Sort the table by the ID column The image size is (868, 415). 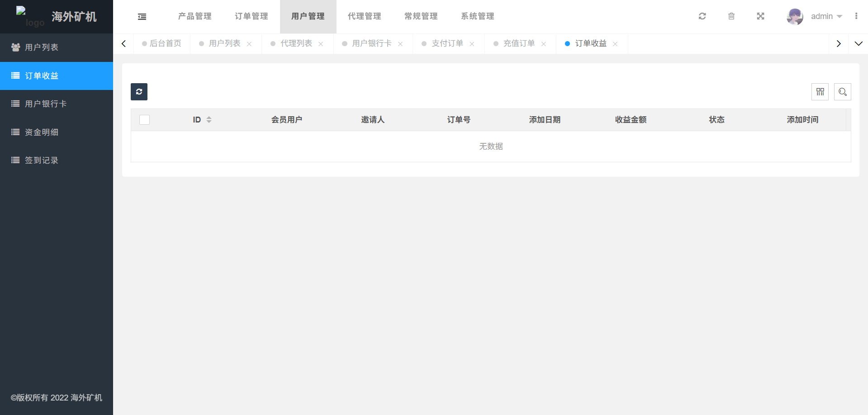[209, 120]
